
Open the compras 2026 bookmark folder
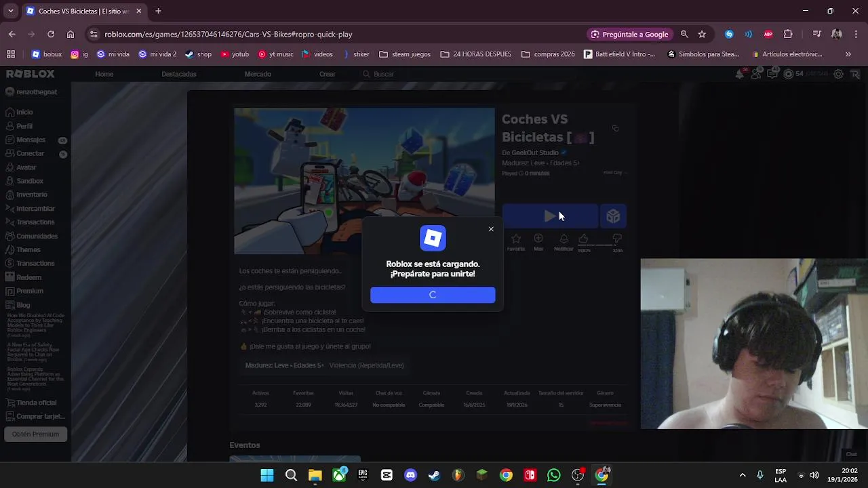pyautogui.click(x=548, y=54)
